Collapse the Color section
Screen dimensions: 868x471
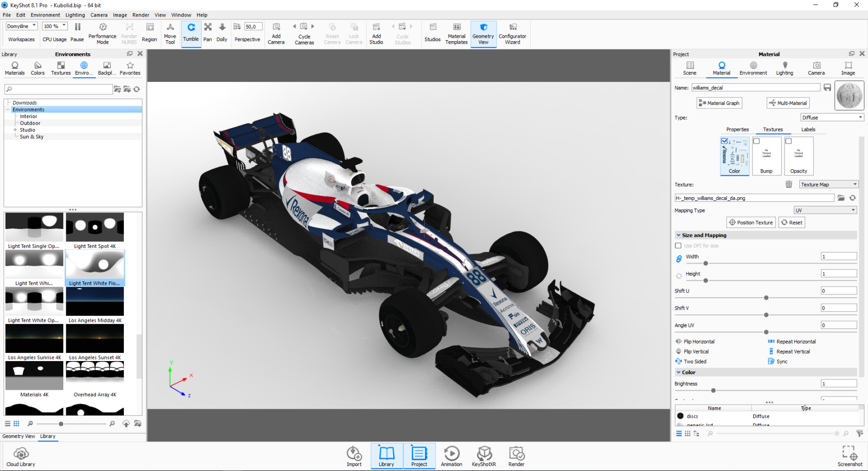(x=678, y=373)
